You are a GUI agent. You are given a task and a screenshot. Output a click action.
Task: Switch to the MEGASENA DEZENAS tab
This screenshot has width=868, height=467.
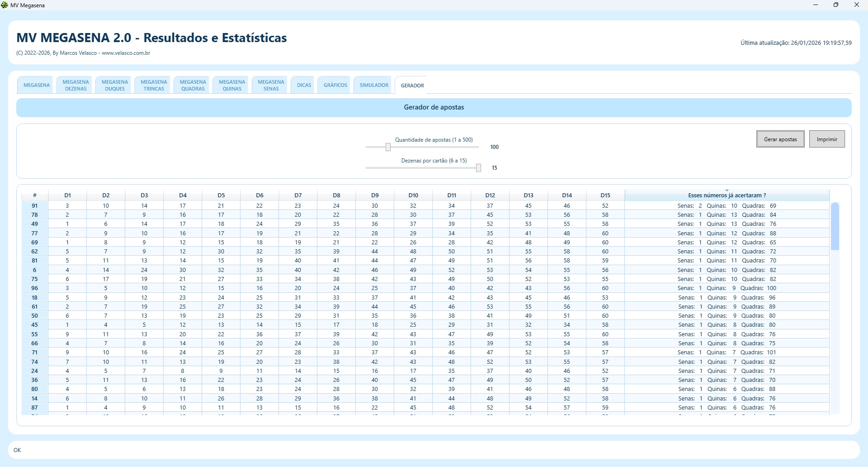point(75,85)
